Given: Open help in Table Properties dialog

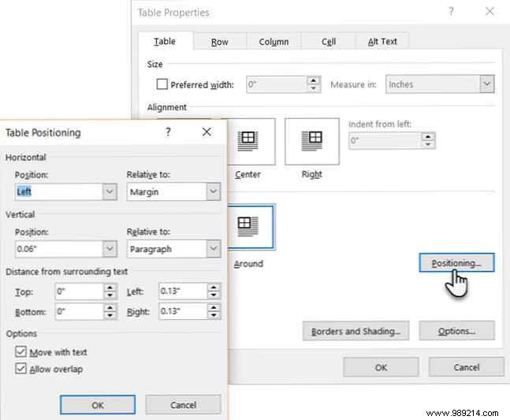Looking at the screenshot, I should tap(451, 12).
